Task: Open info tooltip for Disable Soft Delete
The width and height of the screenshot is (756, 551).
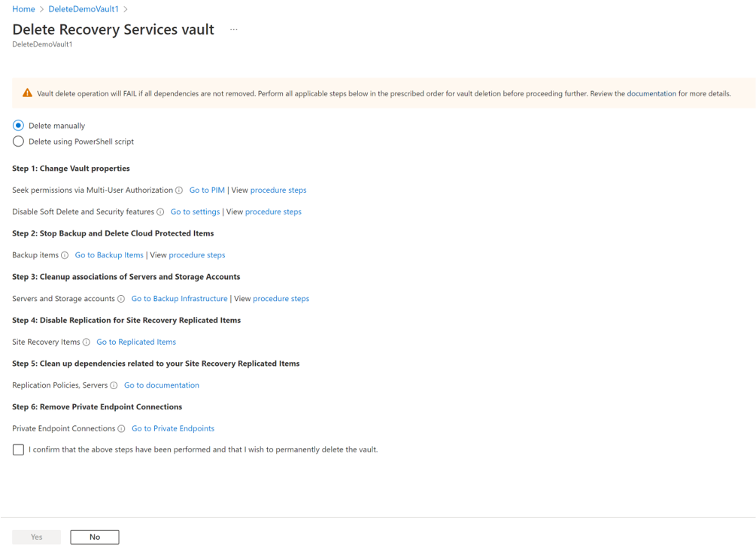Action: click(x=162, y=212)
